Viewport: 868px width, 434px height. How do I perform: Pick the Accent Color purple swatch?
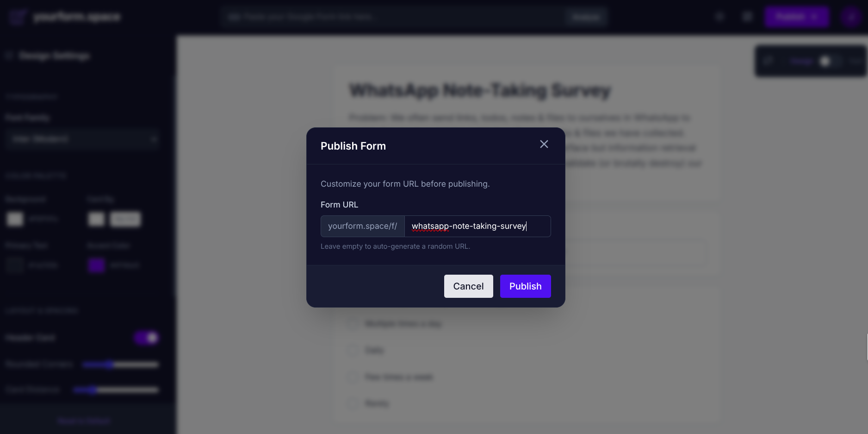coord(95,265)
